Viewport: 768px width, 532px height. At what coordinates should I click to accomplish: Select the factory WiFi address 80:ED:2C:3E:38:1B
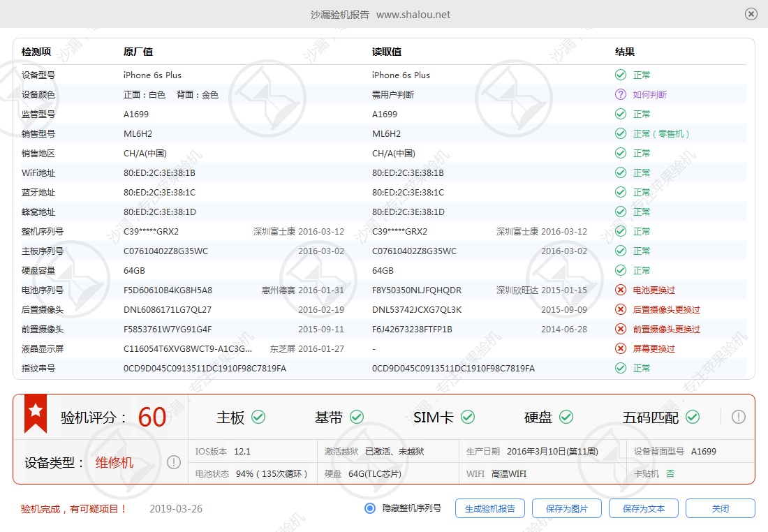tap(159, 173)
